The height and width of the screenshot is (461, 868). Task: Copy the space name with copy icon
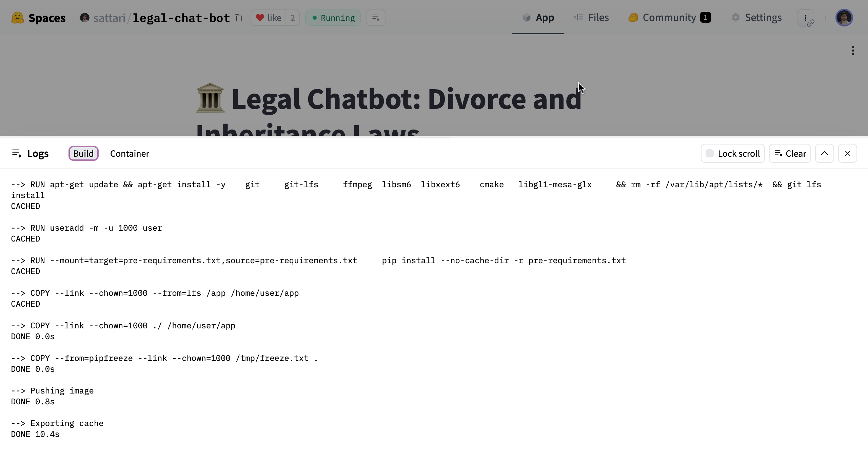coord(239,18)
